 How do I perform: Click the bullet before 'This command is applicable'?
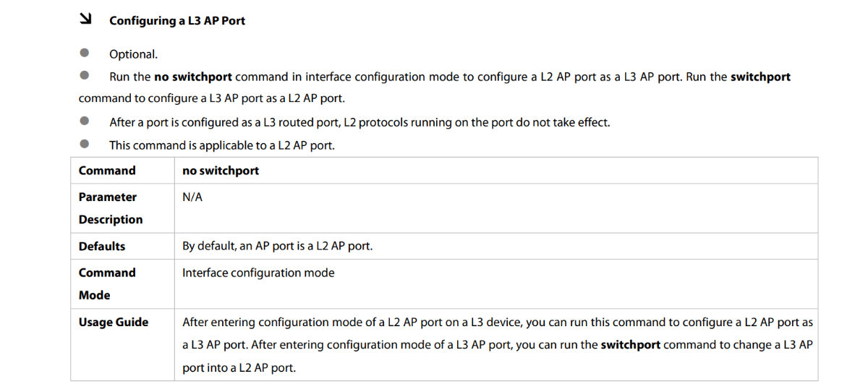85,144
